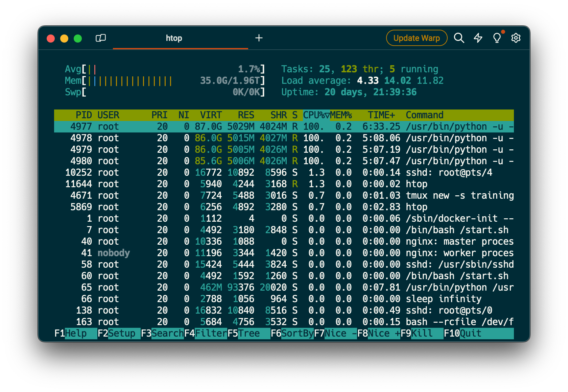Select the htop tab
568x392 pixels.
174,38
